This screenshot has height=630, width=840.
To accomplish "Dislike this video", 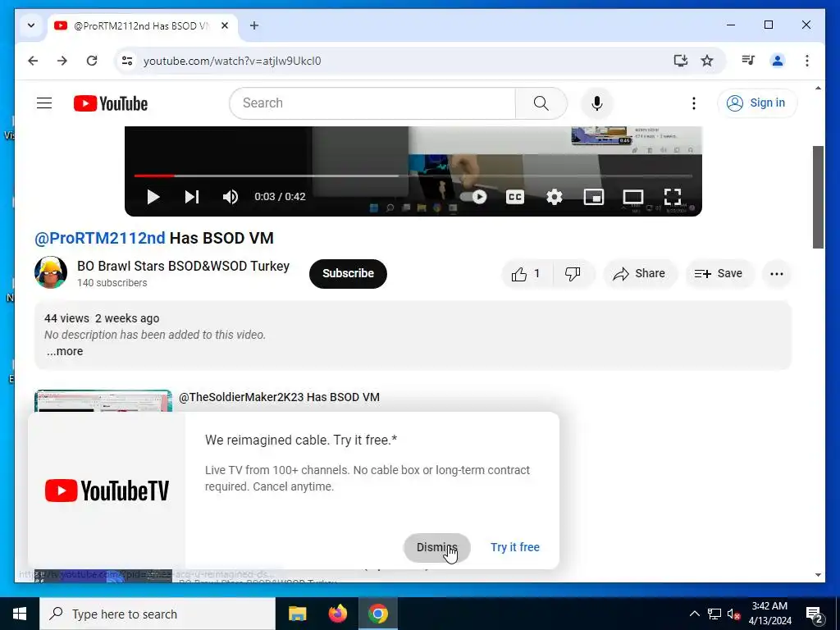I will 573,274.
